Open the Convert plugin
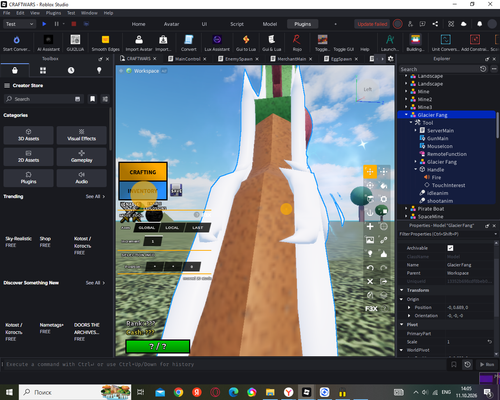 click(189, 43)
